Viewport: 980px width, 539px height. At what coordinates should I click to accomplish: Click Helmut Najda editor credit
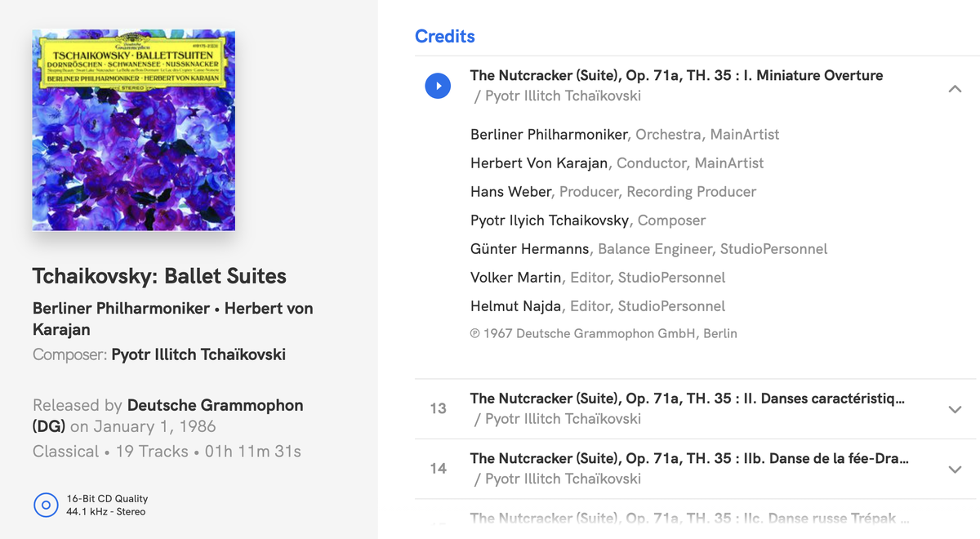click(516, 306)
